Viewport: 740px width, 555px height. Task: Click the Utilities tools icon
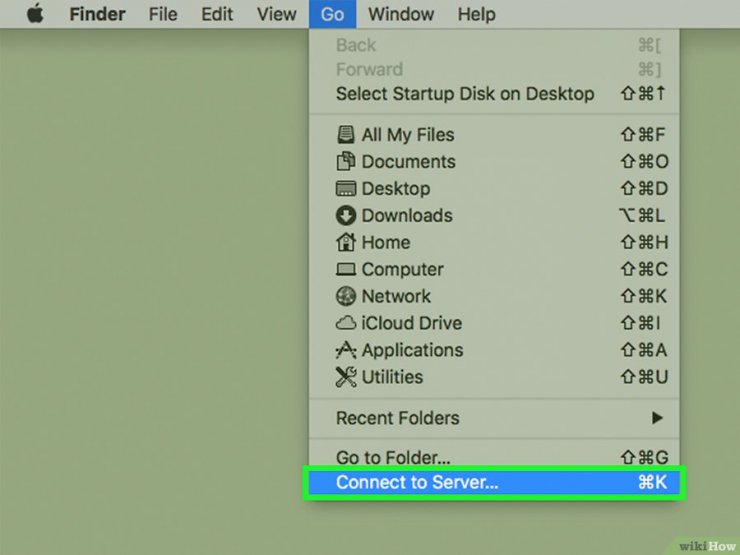click(x=345, y=377)
